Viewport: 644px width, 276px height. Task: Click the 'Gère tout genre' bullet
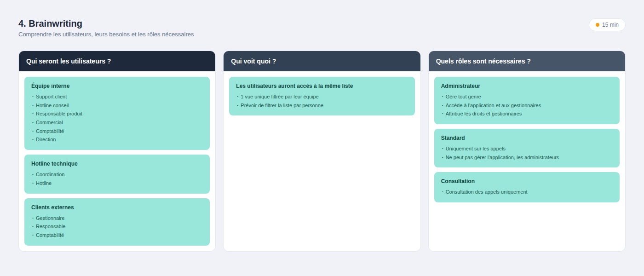463,97
